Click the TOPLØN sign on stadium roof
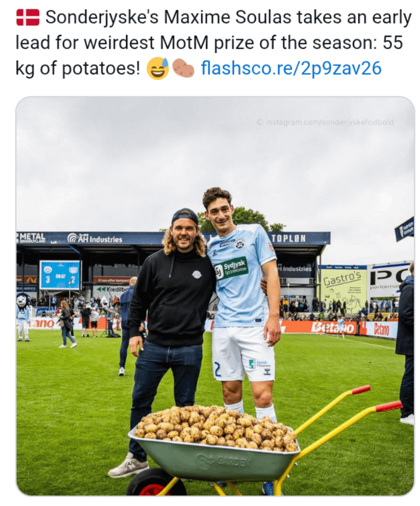 pyautogui.click(x=288, y=238)
